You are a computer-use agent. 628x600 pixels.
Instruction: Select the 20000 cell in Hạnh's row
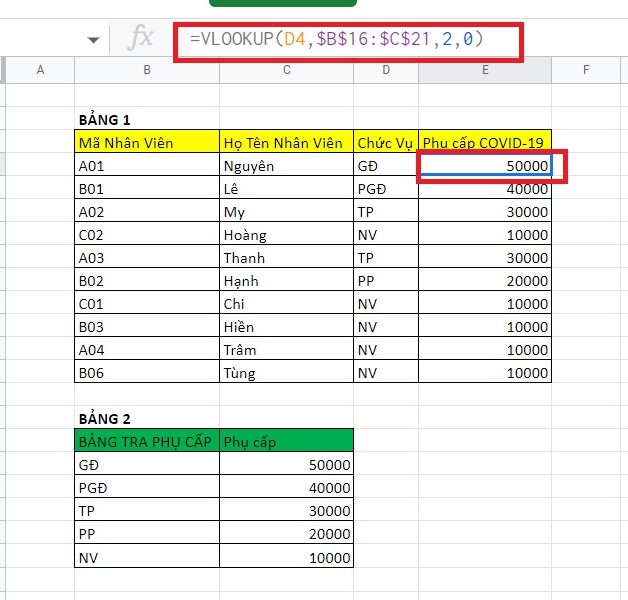[x=485, y=280]
